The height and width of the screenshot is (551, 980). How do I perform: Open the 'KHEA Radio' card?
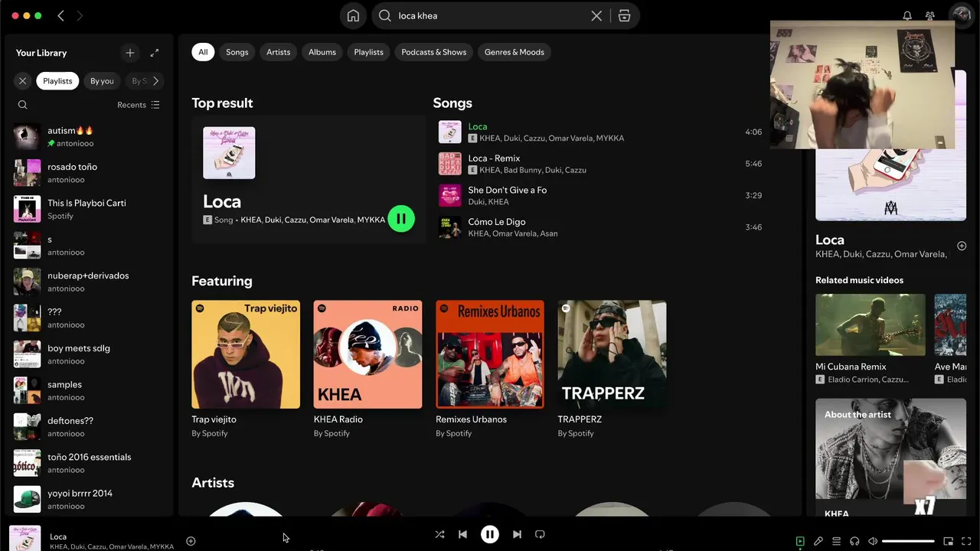point(367,370)
